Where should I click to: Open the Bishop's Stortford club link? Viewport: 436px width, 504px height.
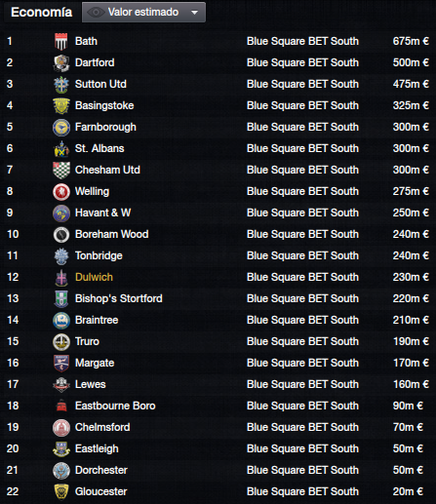click(119, 298)
